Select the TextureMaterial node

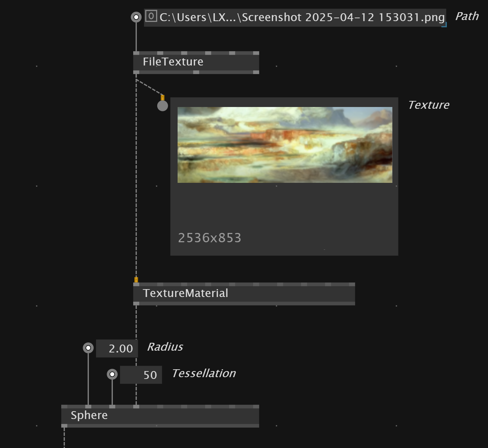coord(244,294)
